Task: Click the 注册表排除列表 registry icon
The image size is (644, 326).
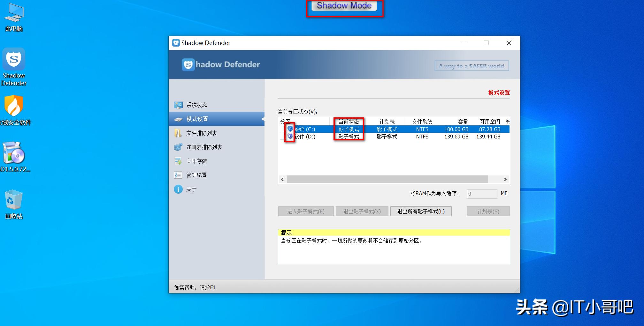Action: 178,147
